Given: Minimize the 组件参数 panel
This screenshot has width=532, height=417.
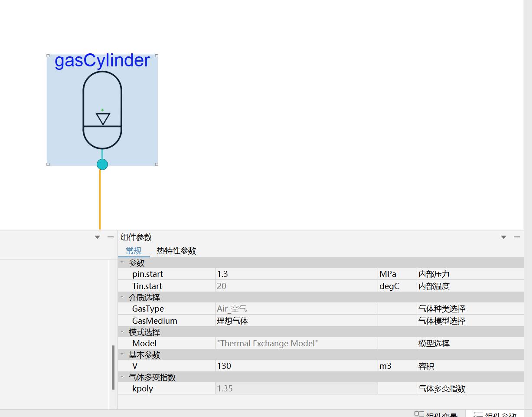Looking at the screenshot, I should [x=517, y=237].
